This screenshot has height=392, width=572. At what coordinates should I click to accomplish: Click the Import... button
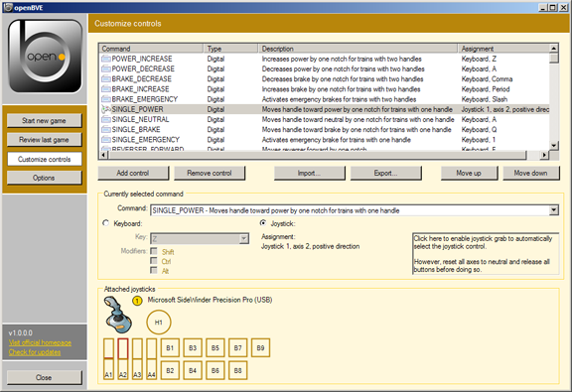coord(310,174)
